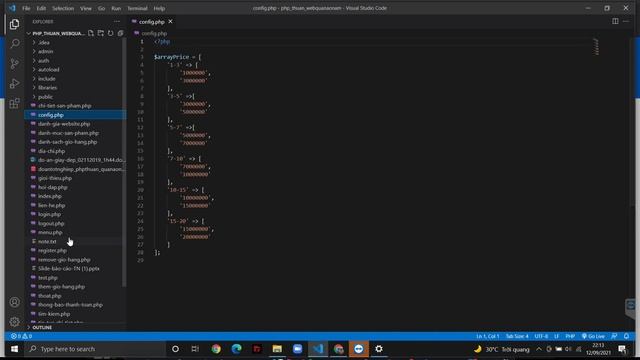The height and width of the screenshot is (360, 640).
Task: Open the Accounts menu icon
Action: (15, 302)
